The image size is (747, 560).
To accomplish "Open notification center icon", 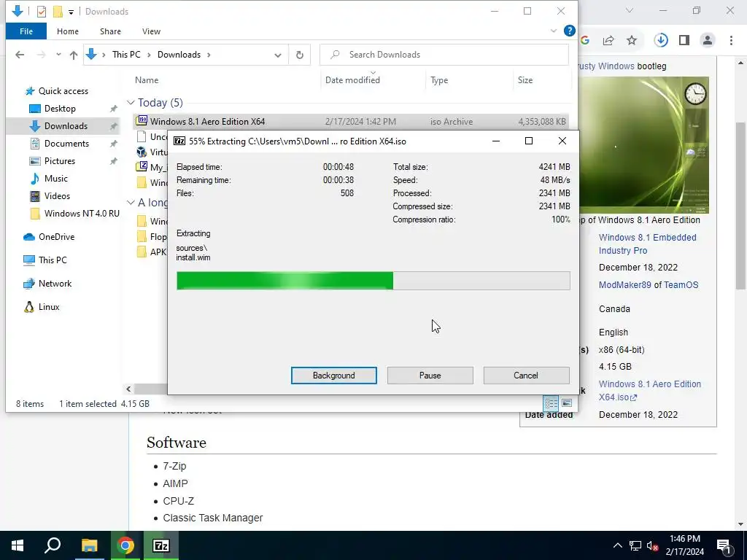I will pos(724,546).
